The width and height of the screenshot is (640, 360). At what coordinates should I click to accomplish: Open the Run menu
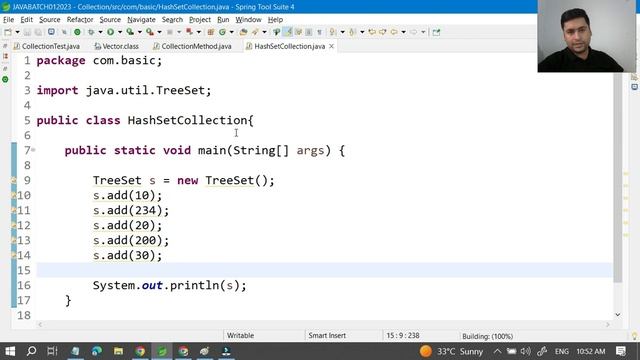coord(223,20)
